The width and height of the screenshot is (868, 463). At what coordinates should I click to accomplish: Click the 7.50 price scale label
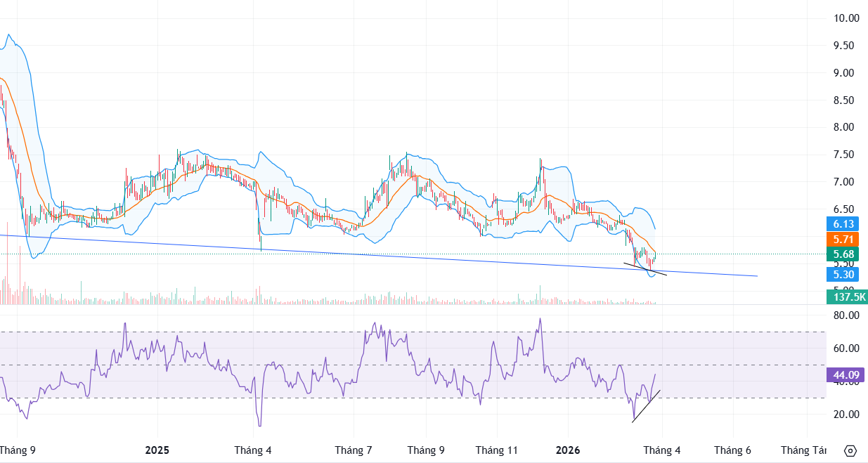(843, 155)
